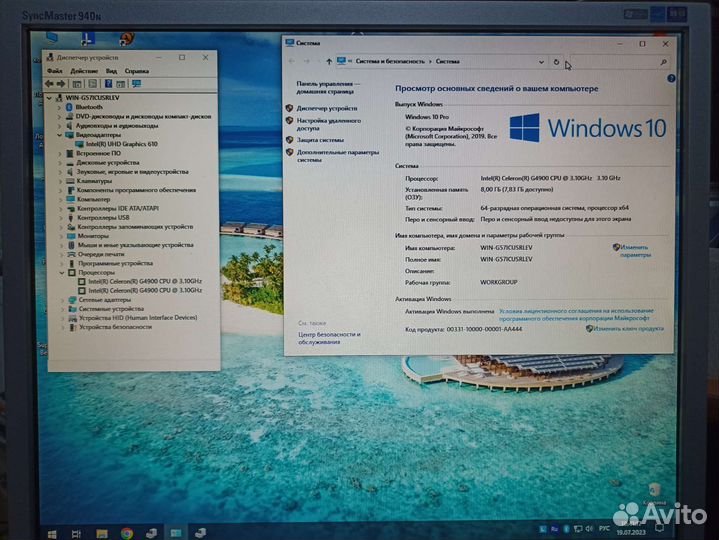Open Start menu Windows logo button
The image size is (719, 540).
click(x=52, y=534)
